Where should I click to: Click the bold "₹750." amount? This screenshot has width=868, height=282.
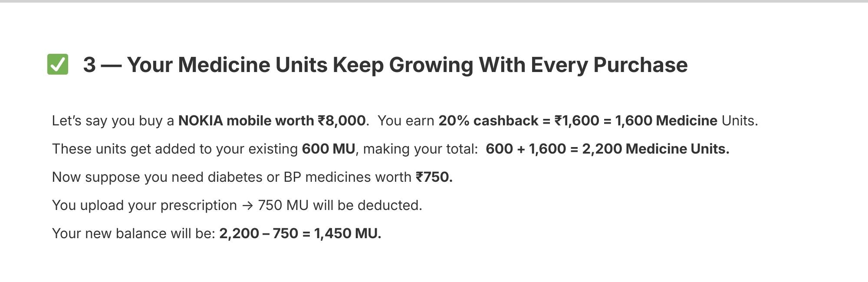coord(434,177)
